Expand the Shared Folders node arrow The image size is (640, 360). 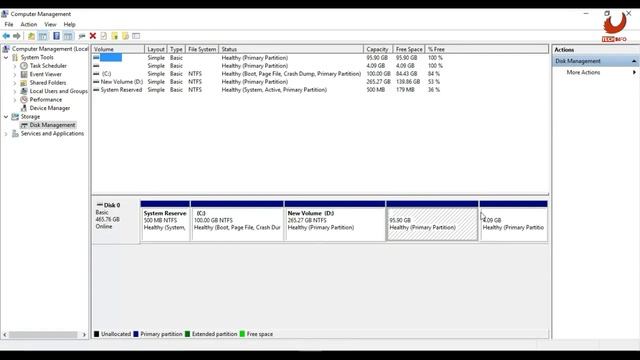pyautogui.click(x=15, y=83)
